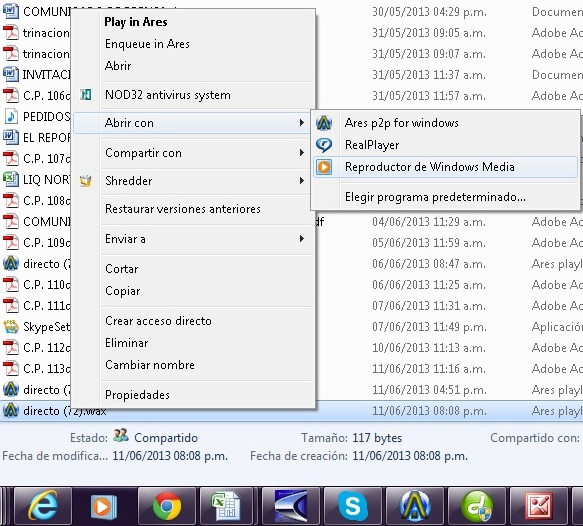583x526 pixels.
Task: Expand the Enviar a submenu arrow
Action: 302,239
